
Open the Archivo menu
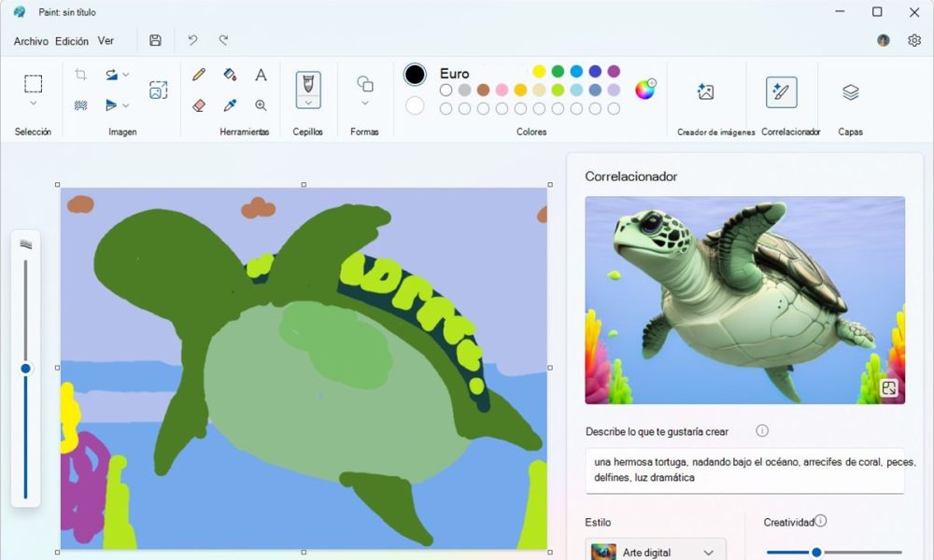(30, 41)
